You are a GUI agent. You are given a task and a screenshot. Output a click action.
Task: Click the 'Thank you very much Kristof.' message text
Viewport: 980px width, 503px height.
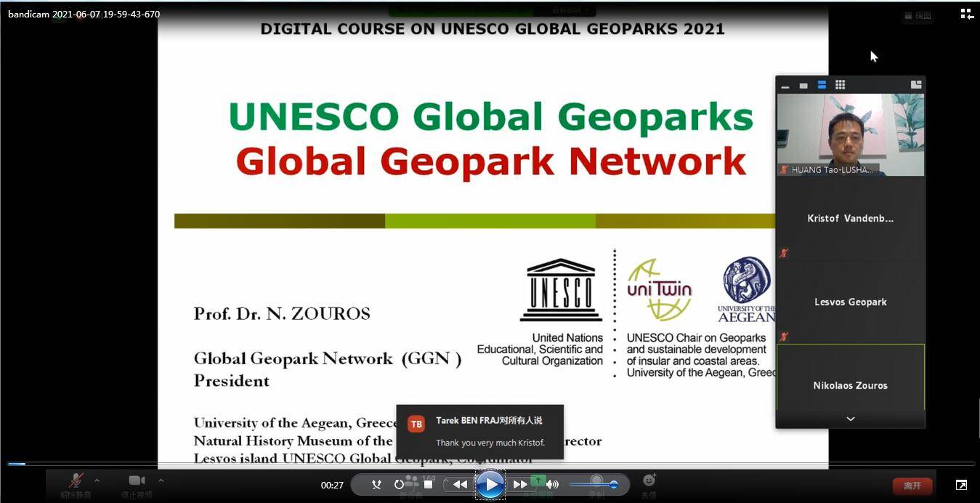pyautogui.click(x=490, y=443)
